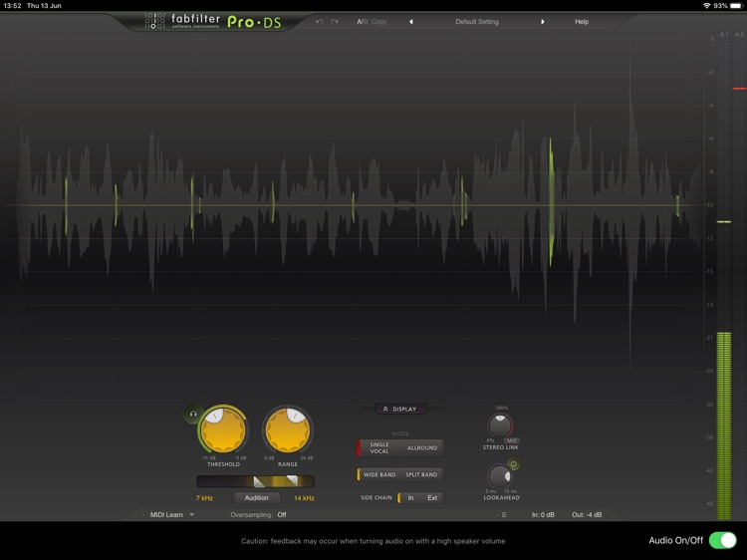Click the 7 kHz frequency band handle
Screen dimensions: 747x560
coord(259,481)
